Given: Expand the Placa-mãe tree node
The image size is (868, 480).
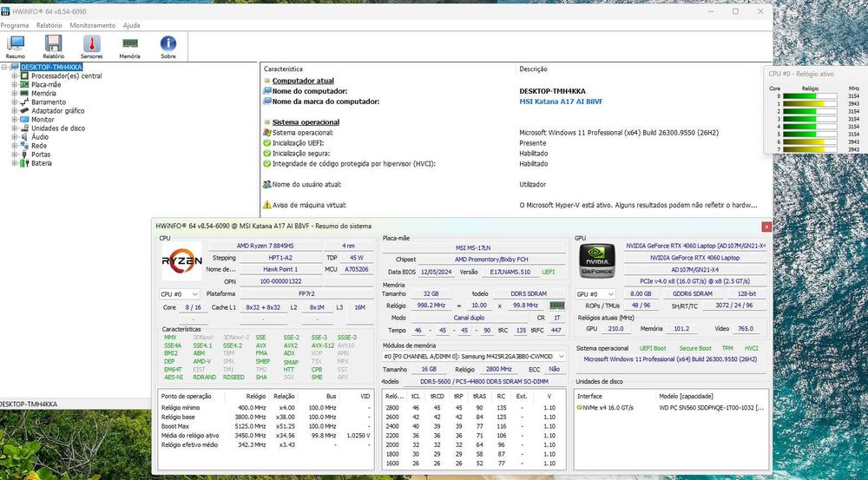Looking at the screenshot, I should 15,85.
